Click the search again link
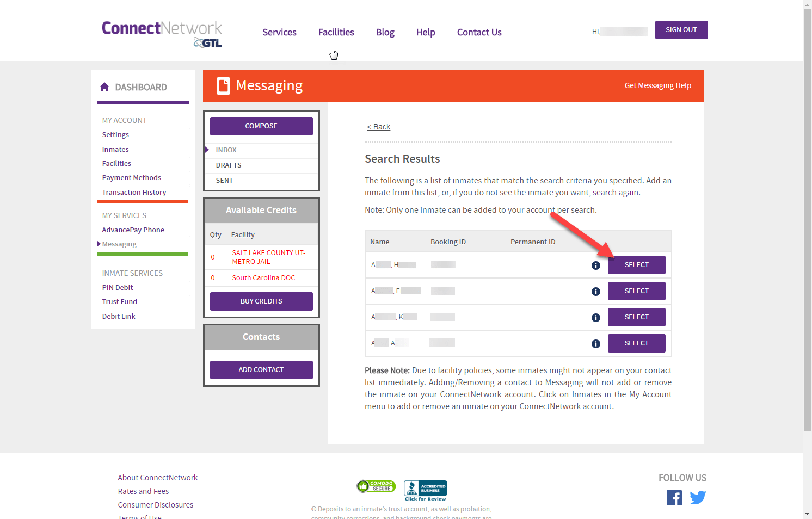Image resolution: width=812 pixels, height=519 pixels. coord(617,193)
